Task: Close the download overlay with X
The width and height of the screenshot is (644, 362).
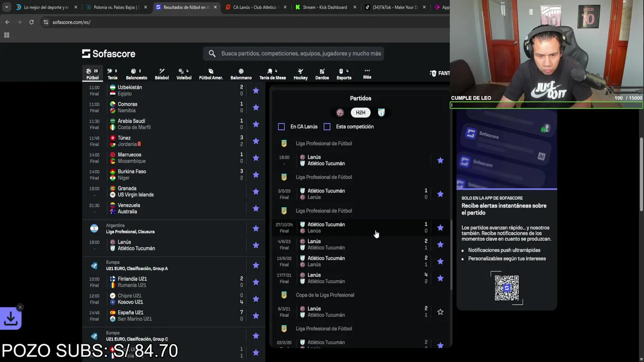Action: 20,307
